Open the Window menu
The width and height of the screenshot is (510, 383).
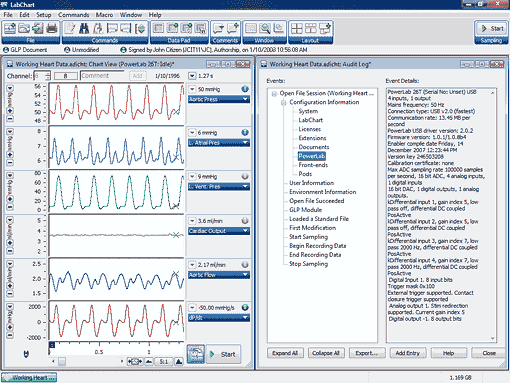click(x=131, y=15)
